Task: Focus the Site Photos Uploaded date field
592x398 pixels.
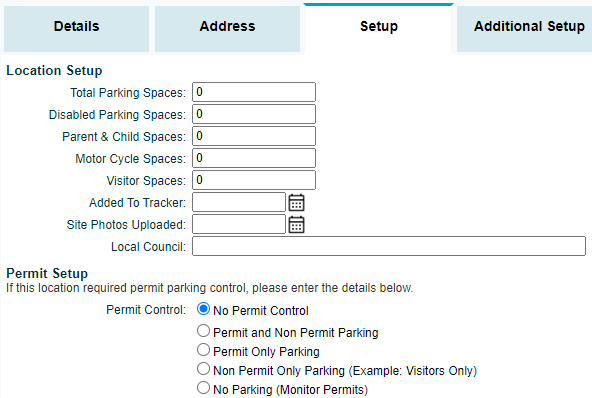Action: point(239,224)
